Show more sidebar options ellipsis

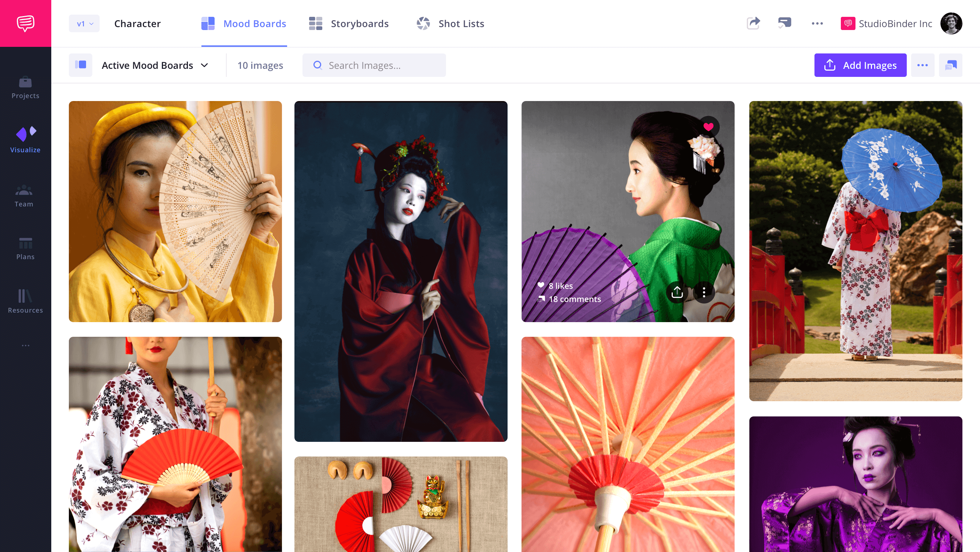[26, 345]
